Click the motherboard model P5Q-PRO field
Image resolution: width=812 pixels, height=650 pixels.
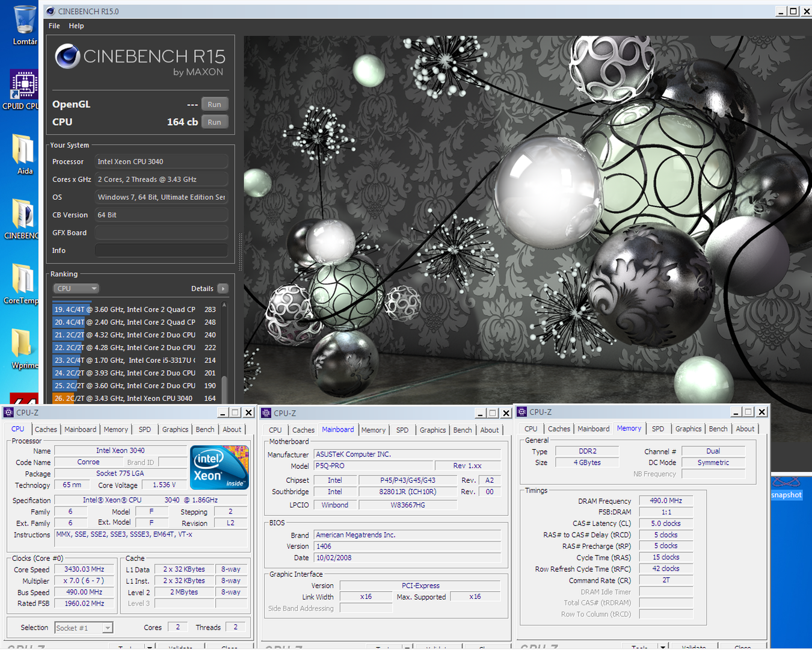tap(374, 466)
